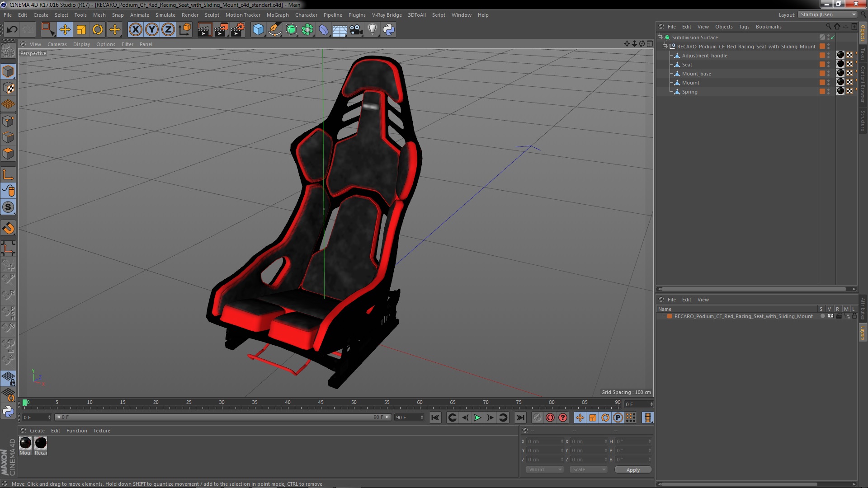The width and height of the screenshot is (868, 488).
Task: Click the Coordinate System icon
Action: pos(185,30)
